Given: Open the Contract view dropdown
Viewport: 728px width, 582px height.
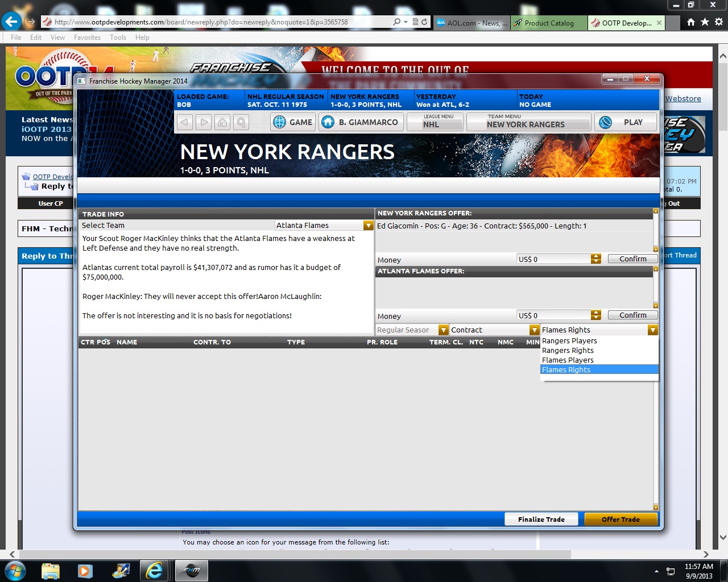Looking at the screenshot, I should pos(534,330).
